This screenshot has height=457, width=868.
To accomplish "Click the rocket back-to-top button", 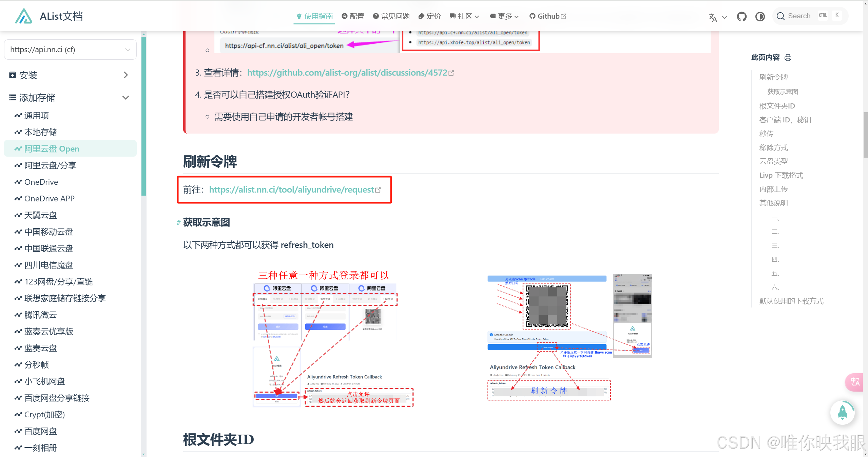I will [x=842, y=412].
